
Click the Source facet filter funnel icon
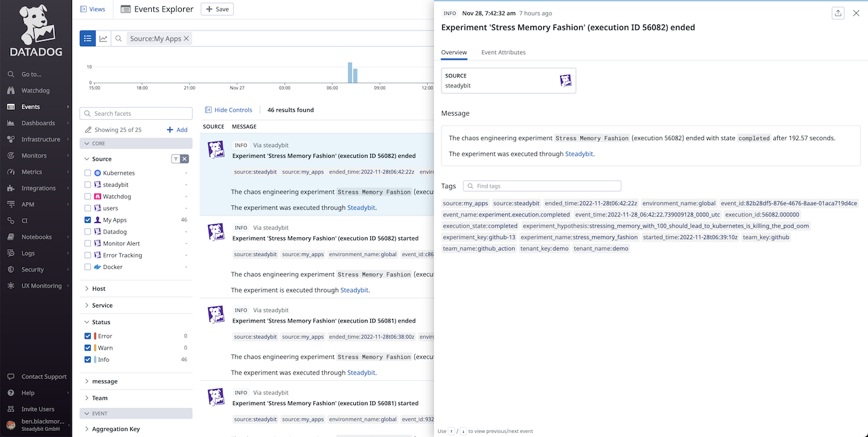175,159
